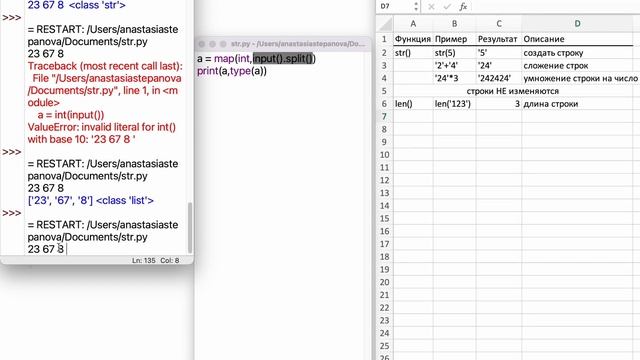Viewport: 640px width, 360px height.
Task: Open the Name Box dropdown arrows
Action: 416,7
